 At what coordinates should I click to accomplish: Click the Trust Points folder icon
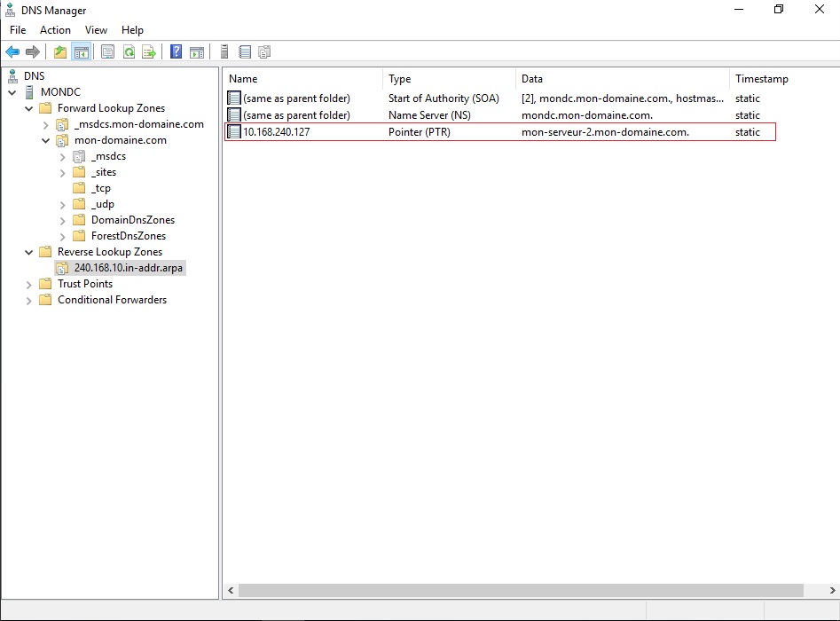tap(46, 284)
